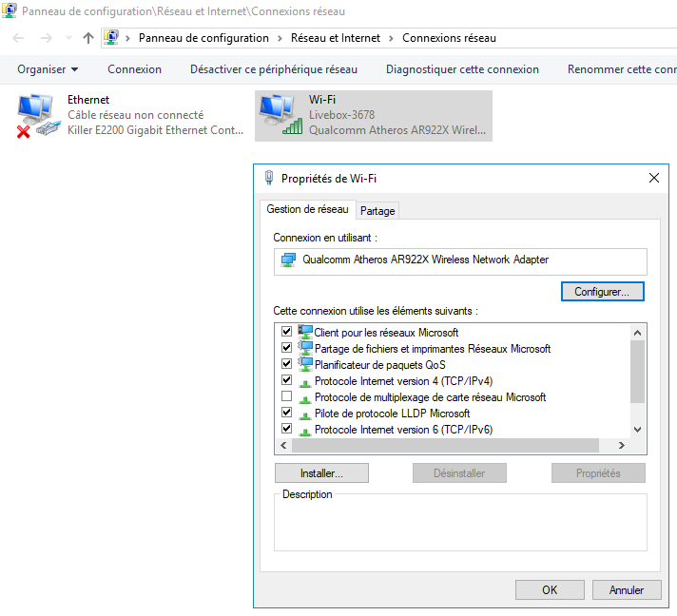
Task: Click the Up arrow navigation button
Action: click(88, 38)
